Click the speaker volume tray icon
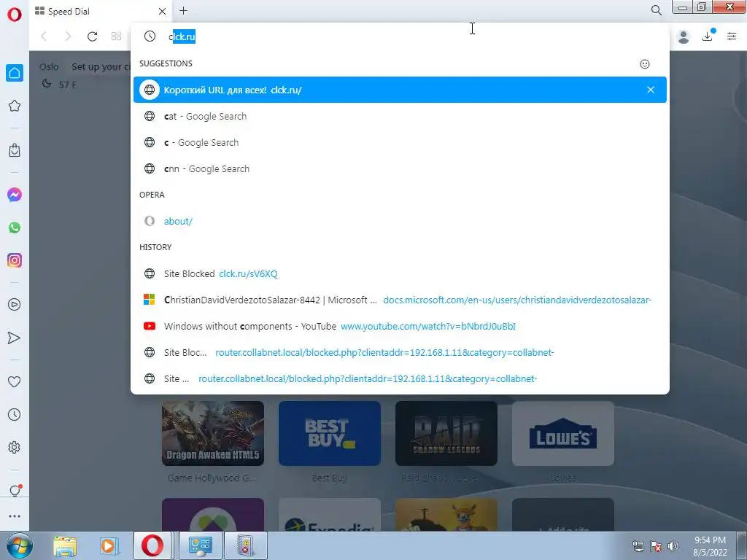Viewport: 747px width, 560px height. [673, 546]
